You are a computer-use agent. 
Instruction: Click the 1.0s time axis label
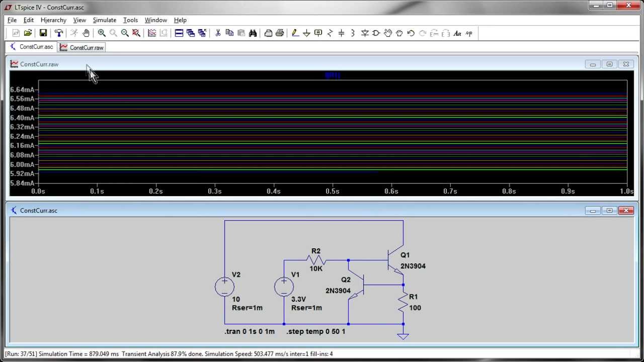pos(626,191)
